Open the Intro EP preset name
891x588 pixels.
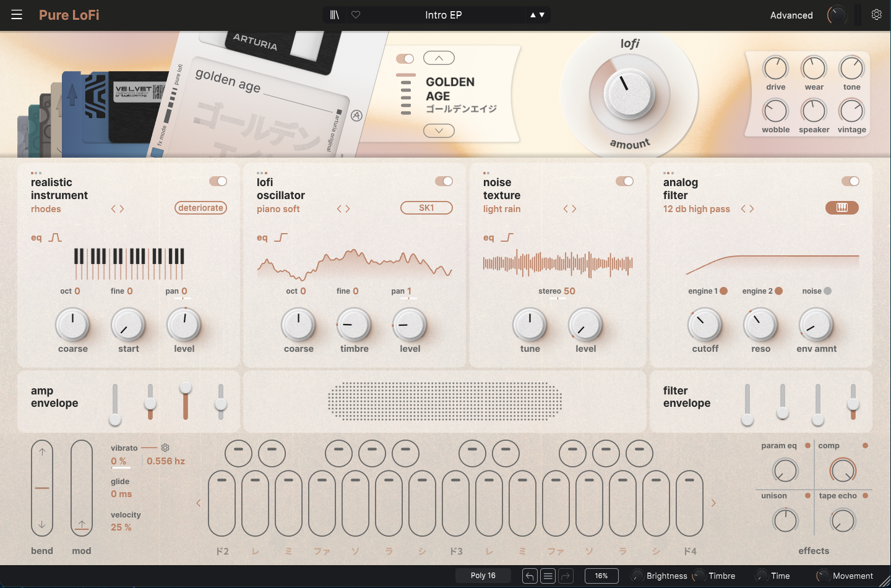443,15
